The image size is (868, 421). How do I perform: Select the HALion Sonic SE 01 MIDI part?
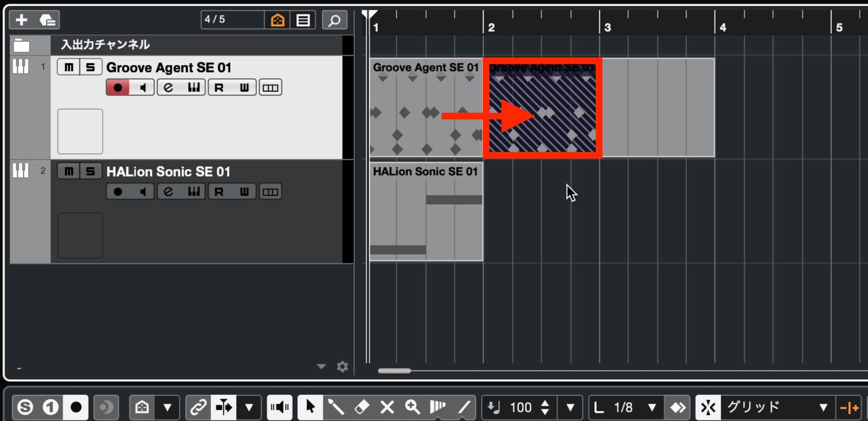[426, 211]
